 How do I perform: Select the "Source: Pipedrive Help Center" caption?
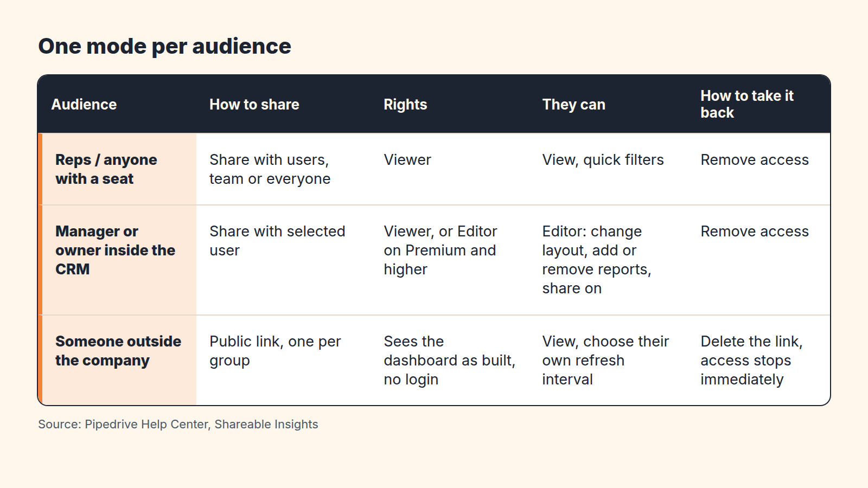(178, 424)
